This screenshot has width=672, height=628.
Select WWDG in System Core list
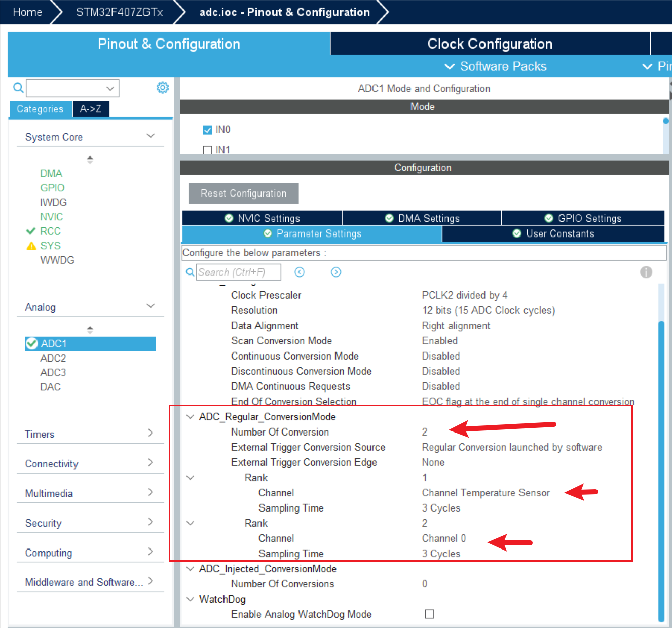(x=57, y=260)
